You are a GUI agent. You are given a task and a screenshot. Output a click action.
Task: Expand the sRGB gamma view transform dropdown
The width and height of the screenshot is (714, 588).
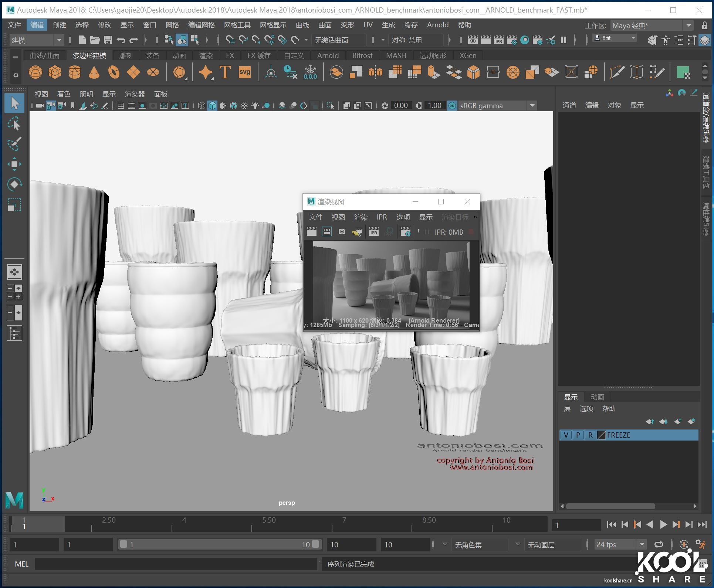pyautogui.click(x=532, y=106)
